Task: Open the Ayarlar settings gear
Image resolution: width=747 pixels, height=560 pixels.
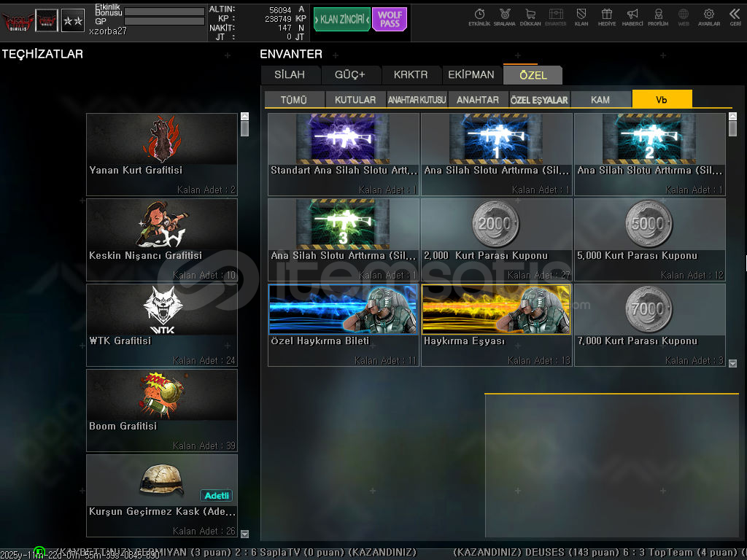Action: click(x=709, y=17)
